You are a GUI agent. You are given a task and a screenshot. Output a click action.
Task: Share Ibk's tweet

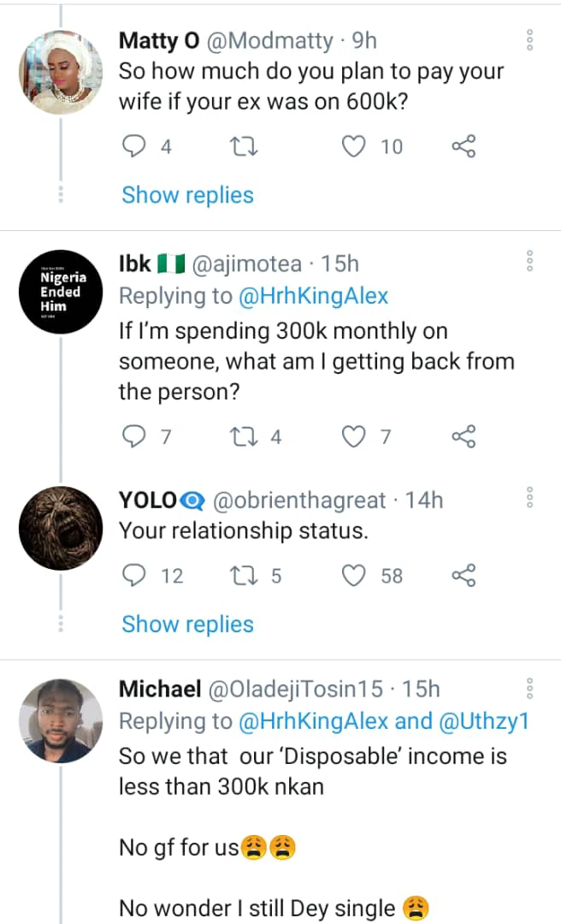[x=463, y=437]
